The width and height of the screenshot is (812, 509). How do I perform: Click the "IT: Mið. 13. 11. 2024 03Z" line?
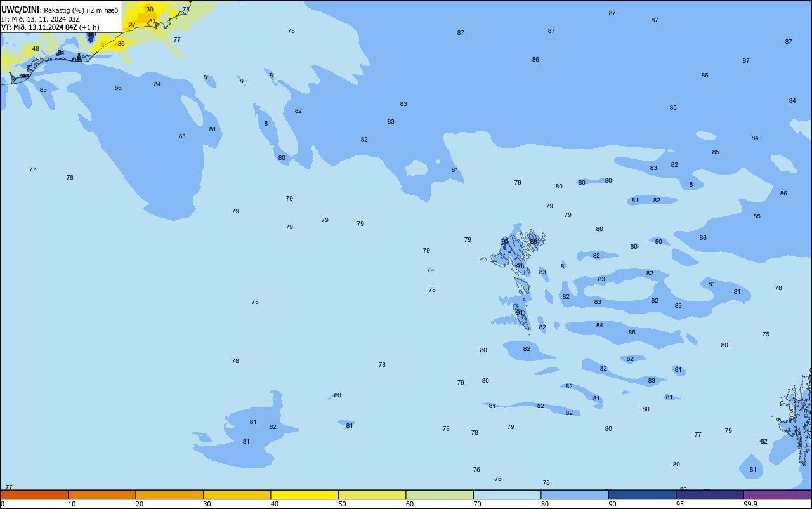coord(41,19)
